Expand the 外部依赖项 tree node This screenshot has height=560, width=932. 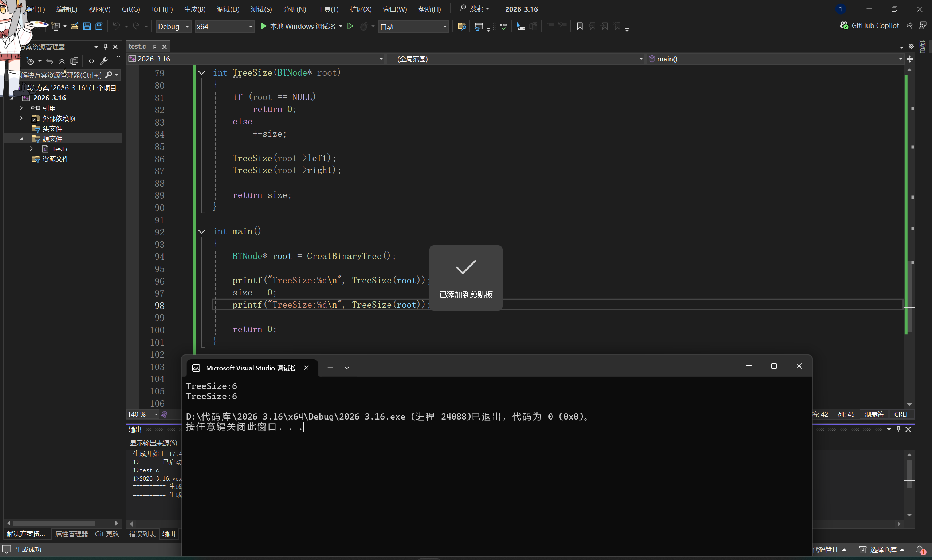pyautogui.click(x=21, y=118)
